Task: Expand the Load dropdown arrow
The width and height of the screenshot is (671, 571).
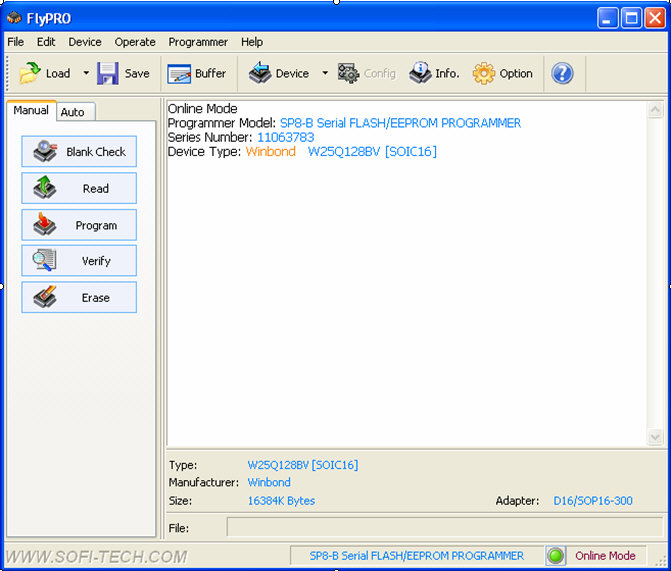Action: [86, 73]
